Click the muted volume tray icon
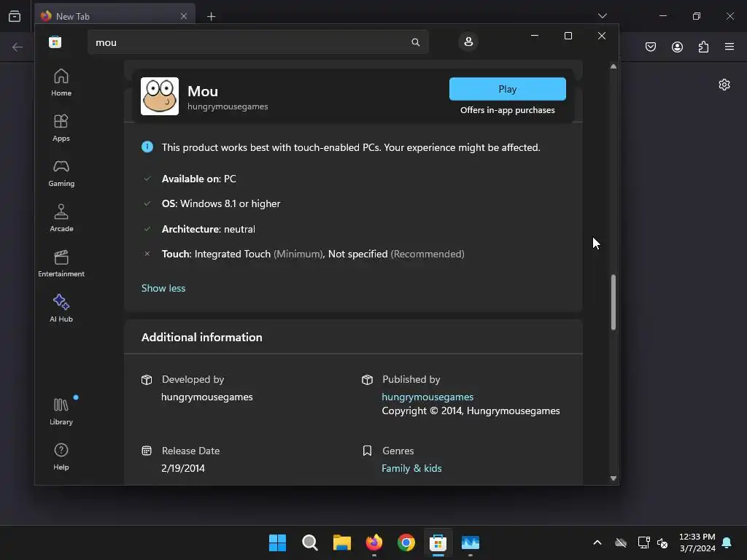Screen dimensions: 747x560 (x=662, y=542)
